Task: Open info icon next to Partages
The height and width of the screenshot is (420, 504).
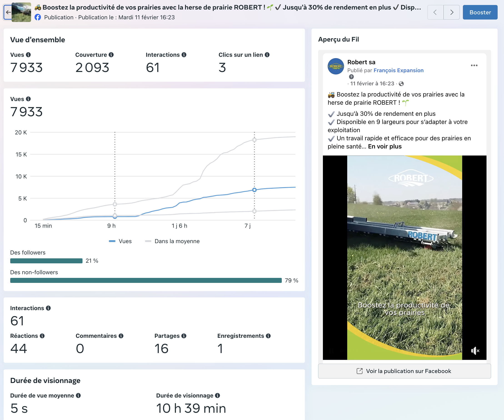Action: pyautogui.click(x=184, y=336)
